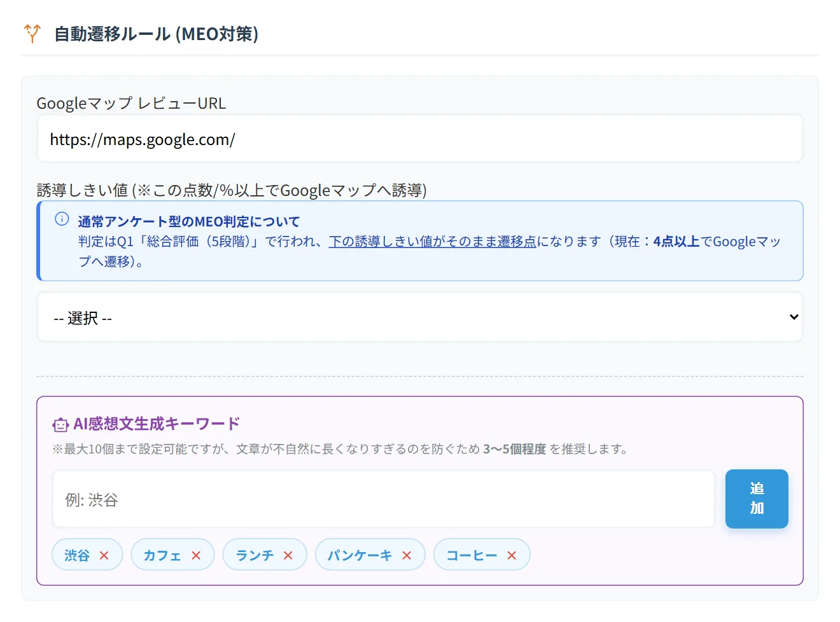Click the bold 4点以上 text in notice
The width and height of the screenshot is (840, 622).
(676, 242)
